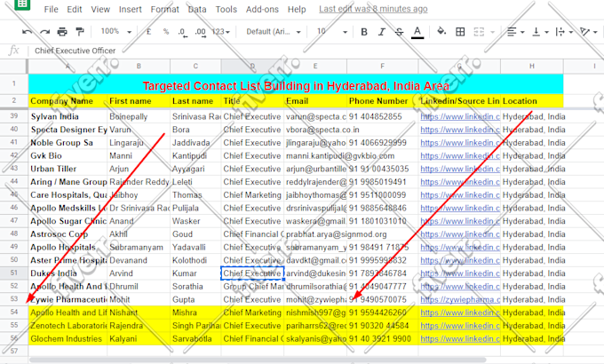Open LinkedIn link in Sylvan India row

pyautogui.click(x=460, y=116)
